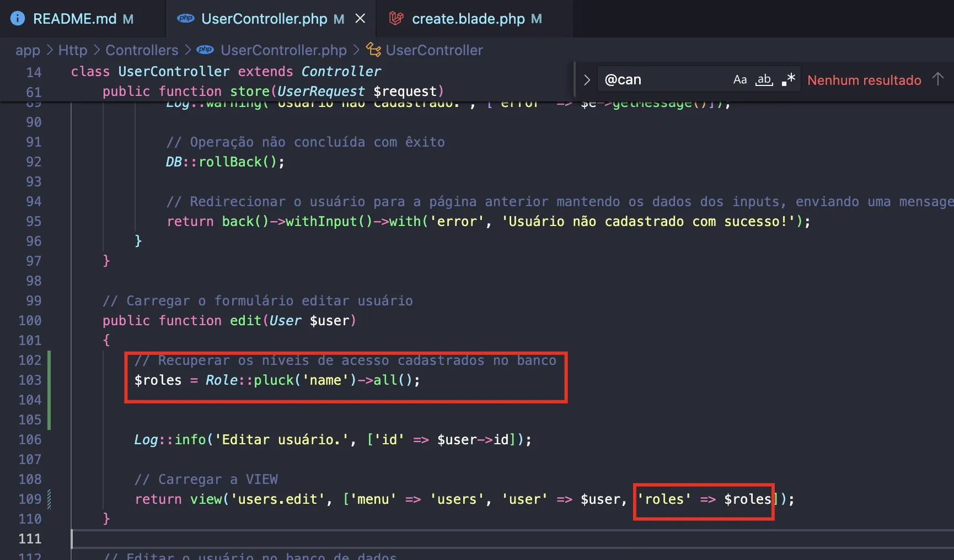The height and width of the screenshot is (560, 954).
Task: Click the PHP icon on UserController.php tab
Action: (x=185, y=18)
